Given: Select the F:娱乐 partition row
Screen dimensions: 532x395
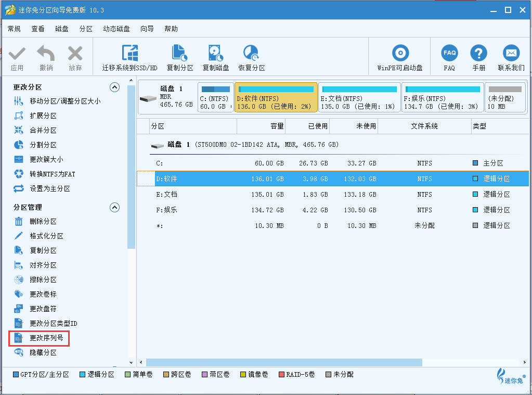Looking at the screenshot, I should pyautogui.click(x=332, y=210).
